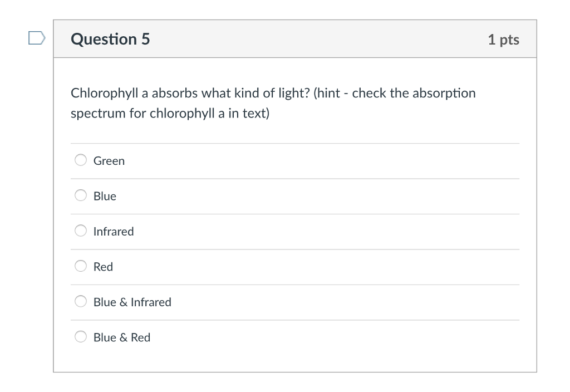Click the Question 5 header bar
Screen dimensions: 570x392
[x=295, y=38]
